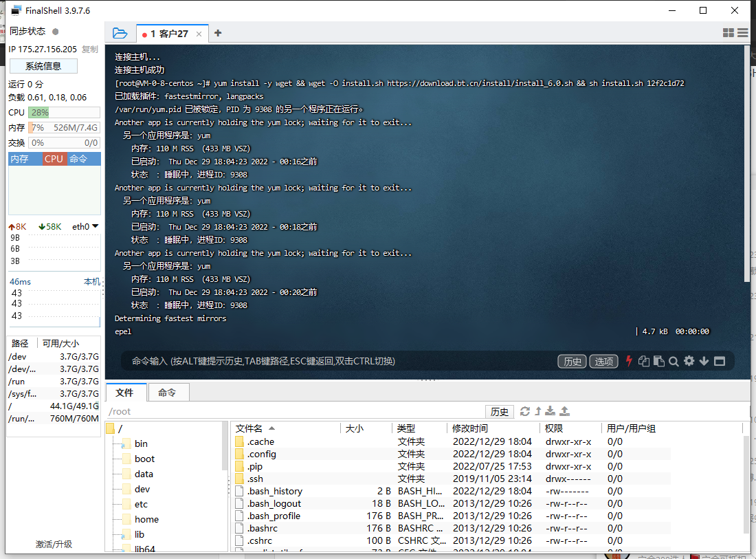Click the download file icon
The height and width of the screenshot is (559, 756).
[x=550, y=411]
